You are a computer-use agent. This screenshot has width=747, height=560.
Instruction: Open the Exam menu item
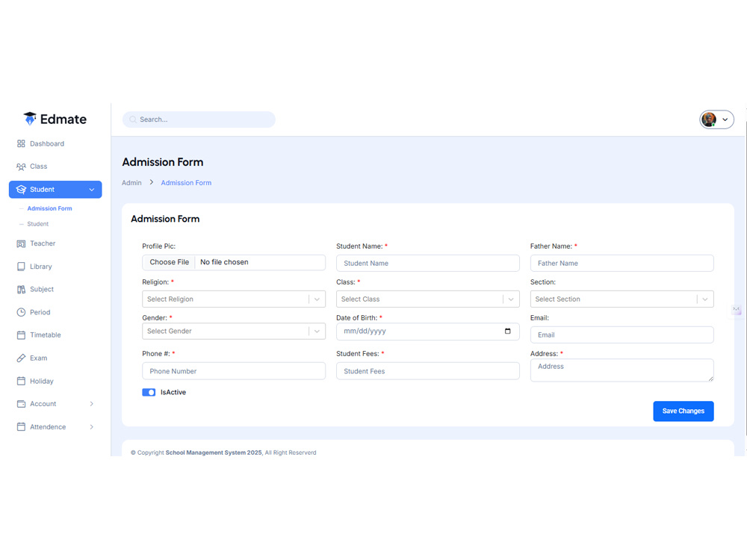[38, 358]
